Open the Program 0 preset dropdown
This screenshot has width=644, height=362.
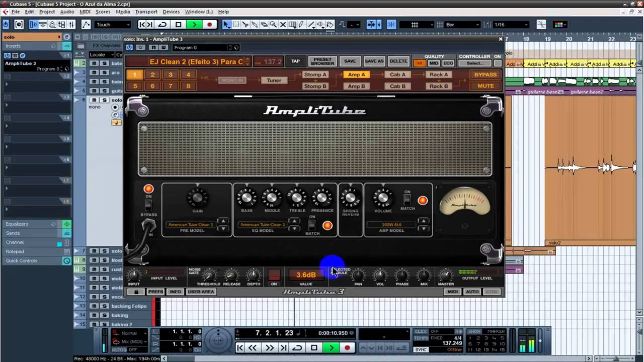pos(202,47)
